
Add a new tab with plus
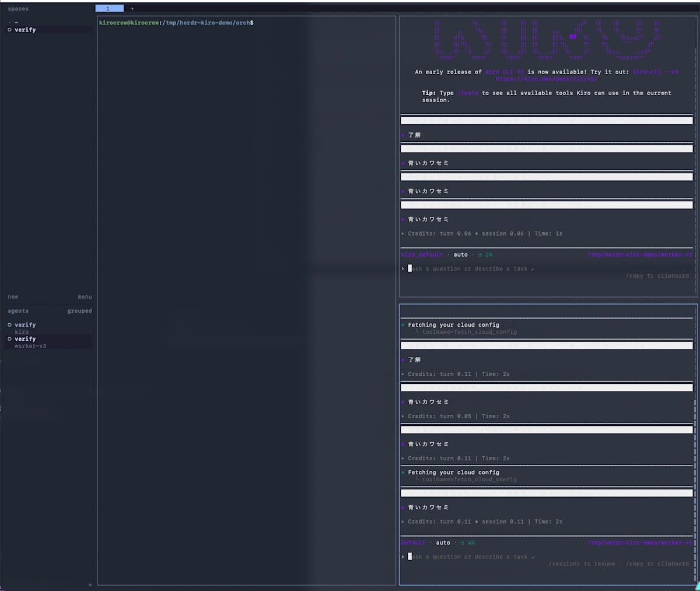pyautogui.click(x=132, y=9)
